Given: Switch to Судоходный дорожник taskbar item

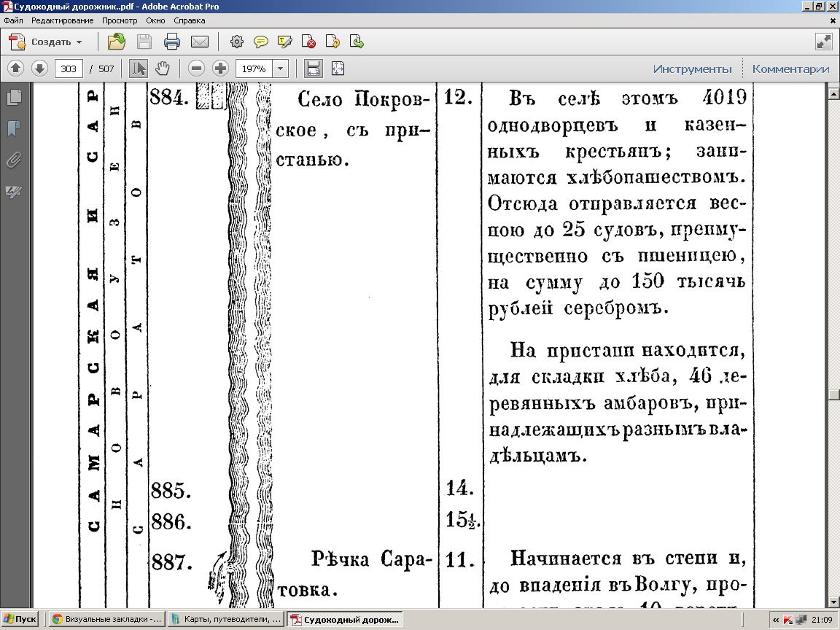Looking at the screenshot, I should tap(344, 619).
